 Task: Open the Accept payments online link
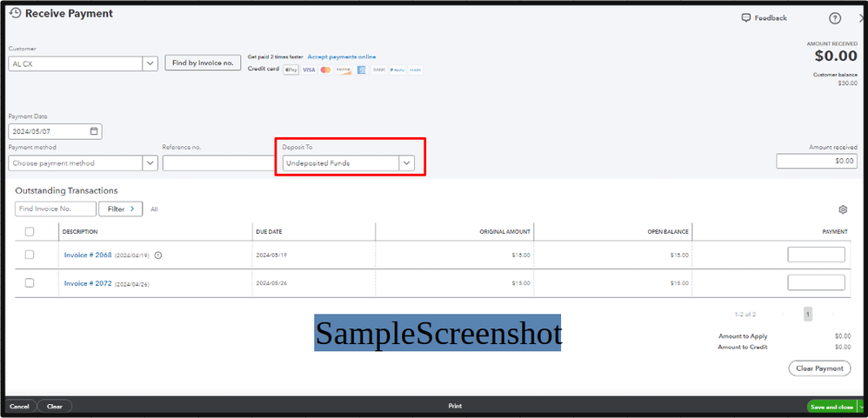click(342, 57)
